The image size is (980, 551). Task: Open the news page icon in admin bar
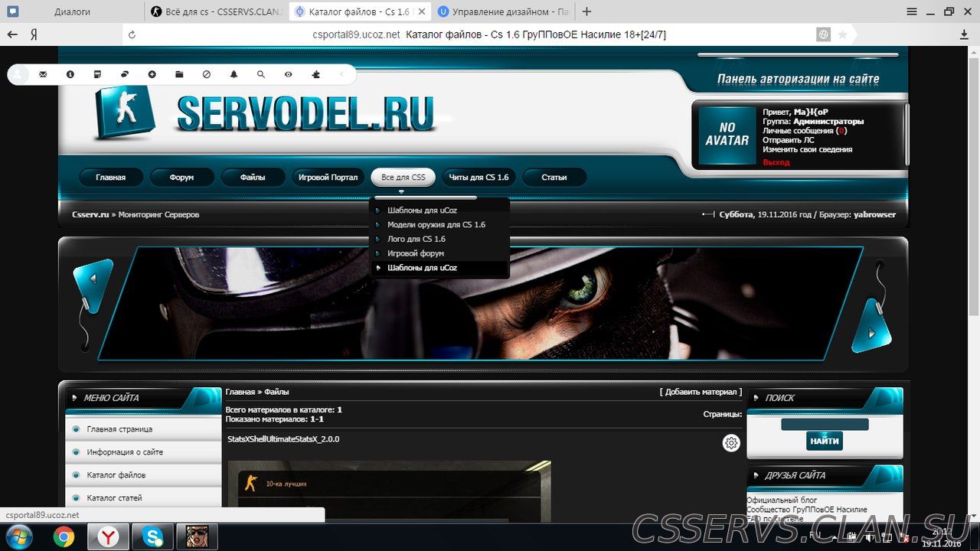point(97,74)
